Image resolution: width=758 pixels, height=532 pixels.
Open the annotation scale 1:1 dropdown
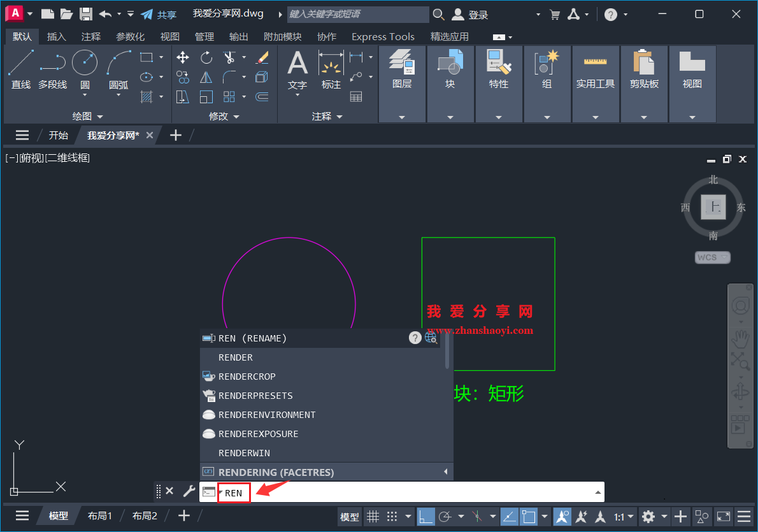[x=624, y=517]
